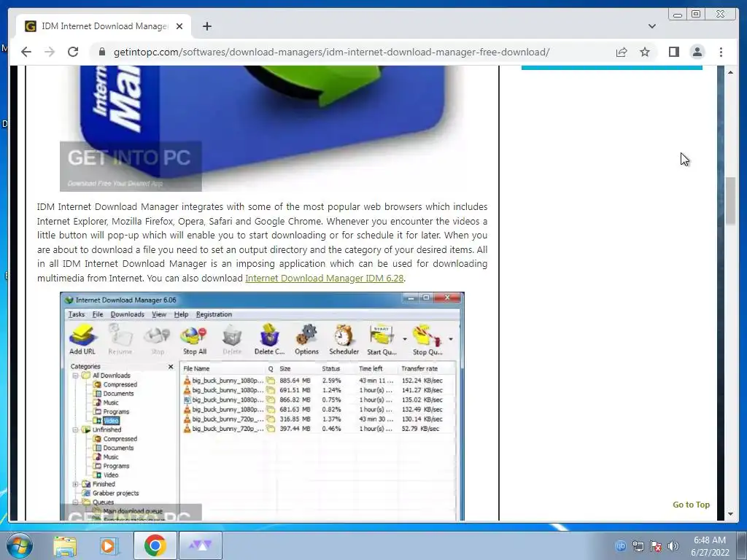Select the 885.64 MB big_buck_bunny row
747x560 pixels.
point(314,381)
